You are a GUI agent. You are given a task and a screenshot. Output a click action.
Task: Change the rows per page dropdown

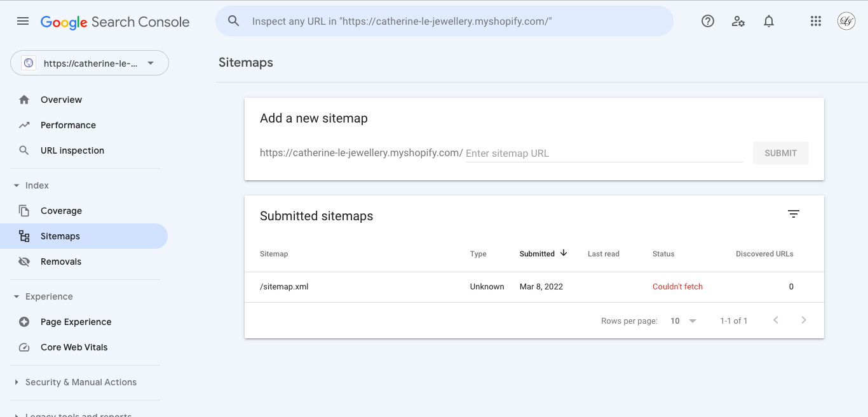pyautogui.click(x=683, y=321)
